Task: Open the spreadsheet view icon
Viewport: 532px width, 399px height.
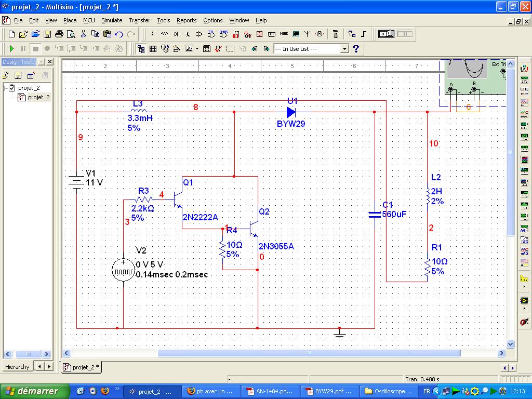Action: click(153, 49)
